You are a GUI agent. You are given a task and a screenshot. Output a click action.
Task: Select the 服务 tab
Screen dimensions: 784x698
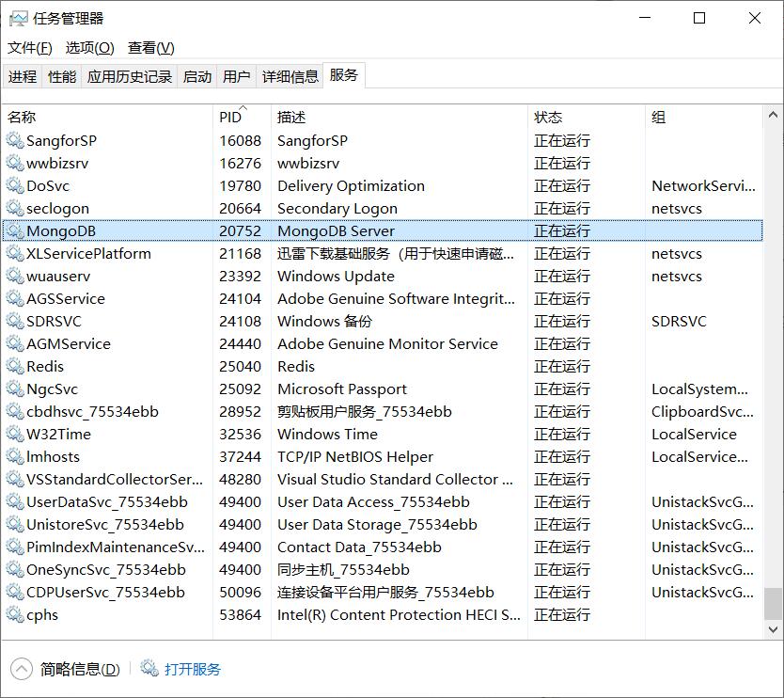pyautogui.click(x=344, y=75)
